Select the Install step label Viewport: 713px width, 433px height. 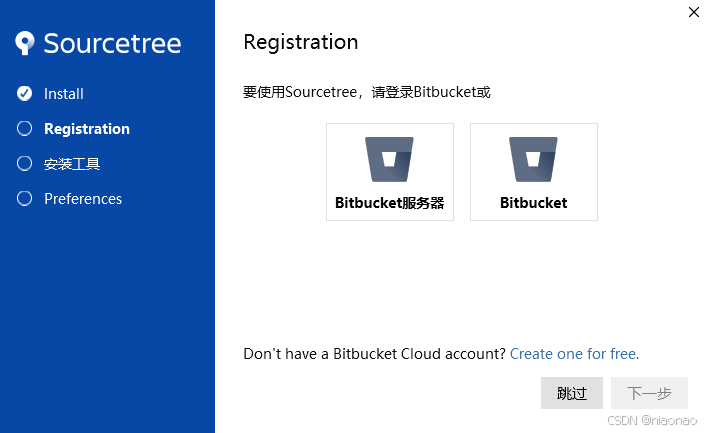64,94
